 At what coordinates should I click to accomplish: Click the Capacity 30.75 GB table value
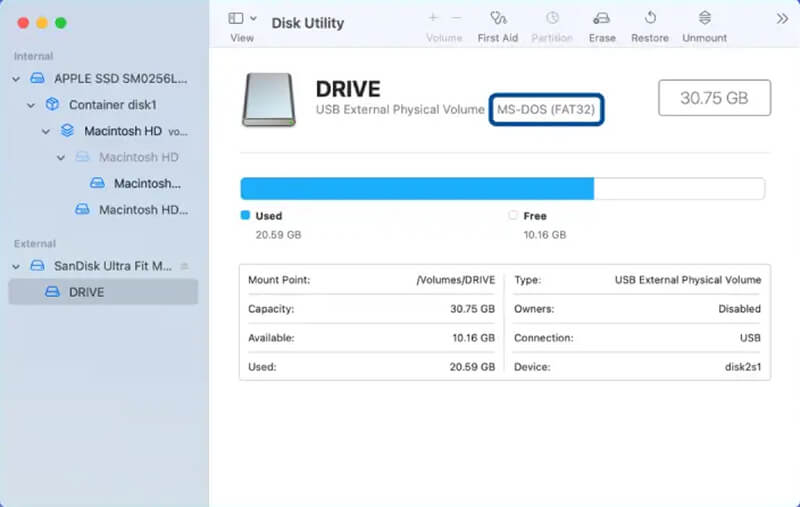coord(472,309)
